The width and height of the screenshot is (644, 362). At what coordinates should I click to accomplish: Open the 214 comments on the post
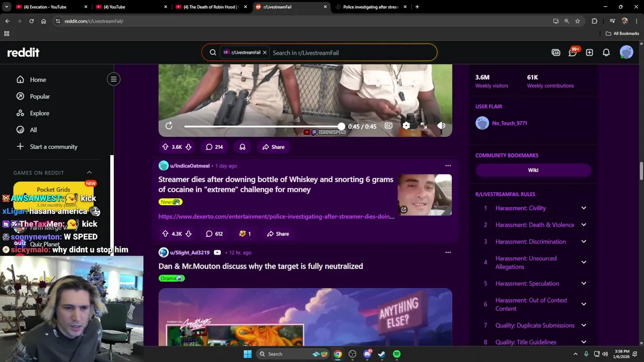coord(214,147)
